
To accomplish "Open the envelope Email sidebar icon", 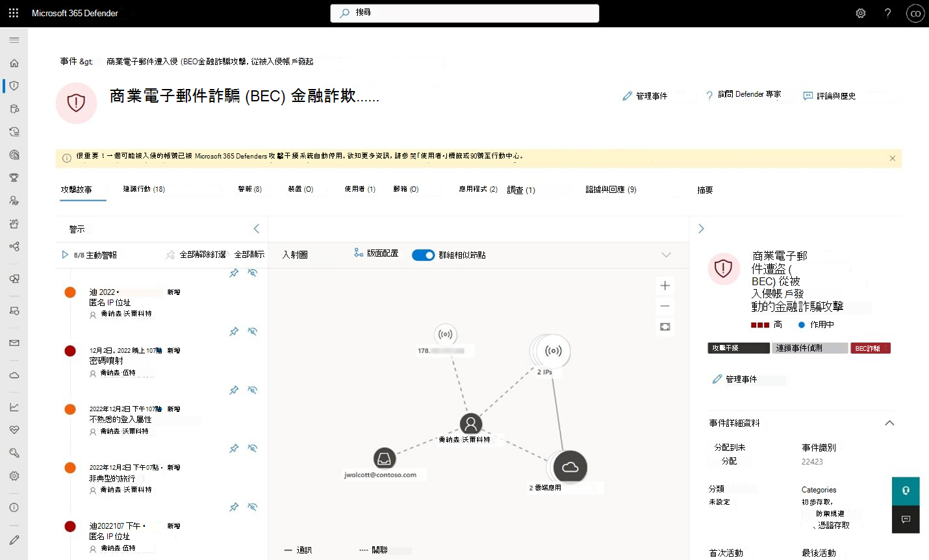I will coord(14,343).
